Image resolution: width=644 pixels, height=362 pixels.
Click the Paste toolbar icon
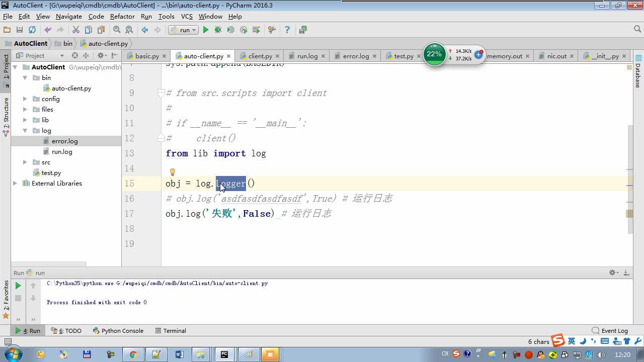pos(101,30)
